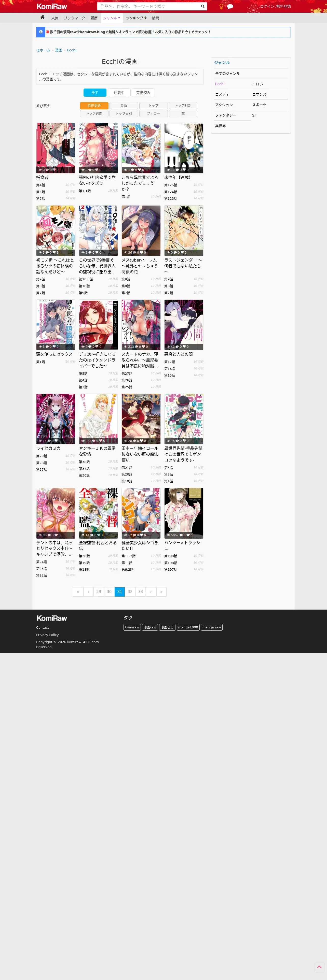The width and height of the screenshot is (327, 980).
Task: Click the manga raw tag
Action: point(212,627)
